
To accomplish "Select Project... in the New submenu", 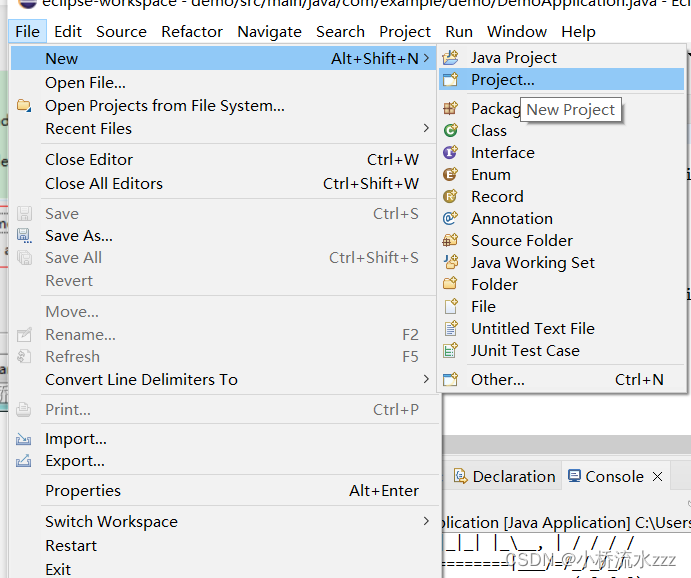I will (x=561, y=80).
